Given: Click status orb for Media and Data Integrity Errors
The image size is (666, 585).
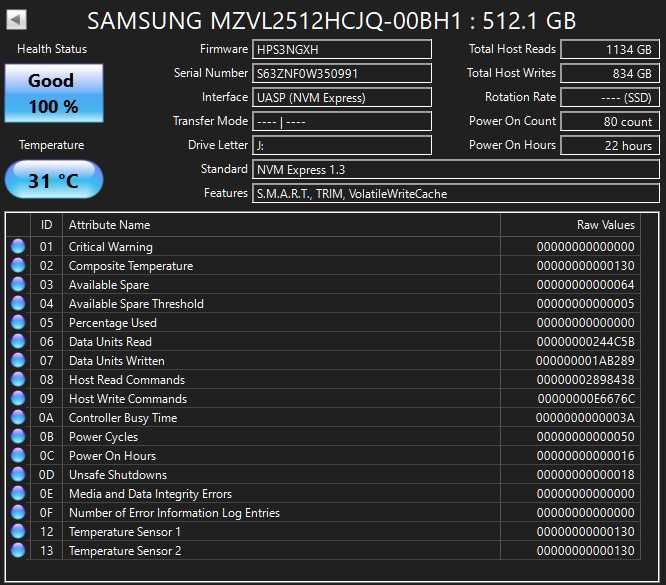Looking at the screenshot, I should [x=18, y=494].
